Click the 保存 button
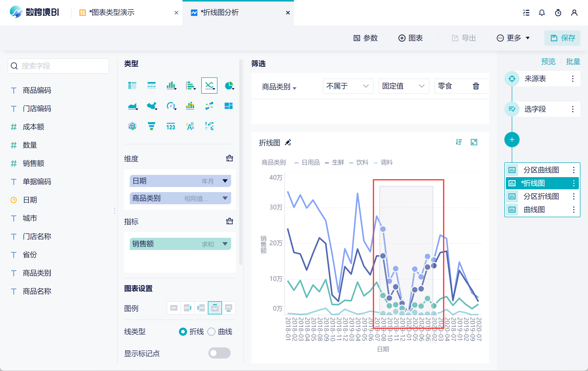This screenshot has width=588, height=371. [562, 38]
